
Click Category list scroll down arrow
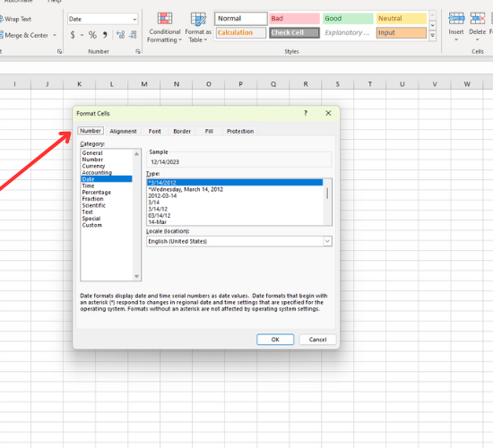(137, 277)
